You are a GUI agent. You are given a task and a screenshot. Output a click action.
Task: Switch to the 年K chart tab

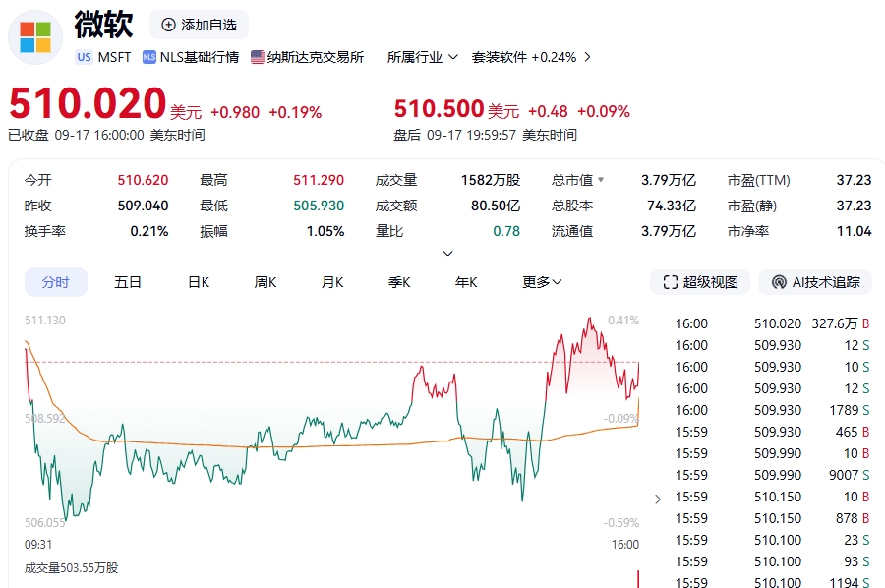[466, 282]
